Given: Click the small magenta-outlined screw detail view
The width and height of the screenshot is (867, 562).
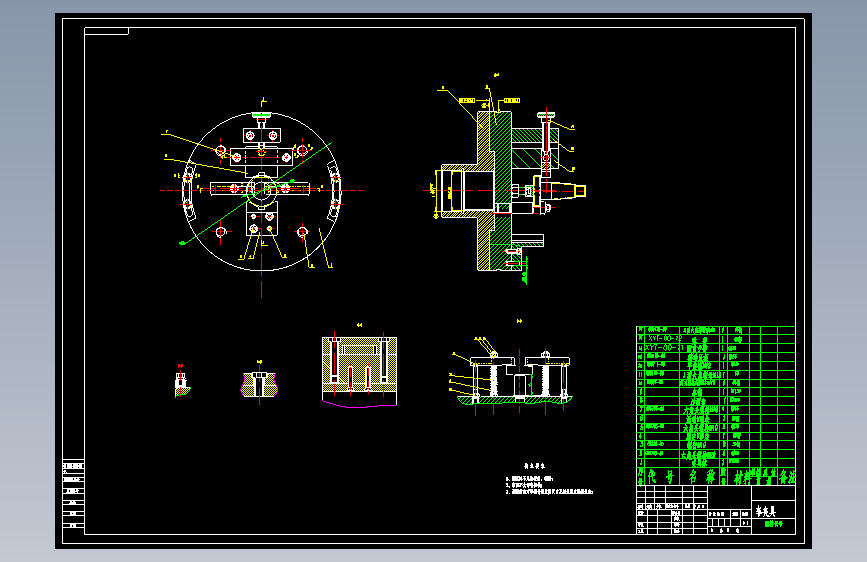Looking at the screenshot, I should point(259,384).
